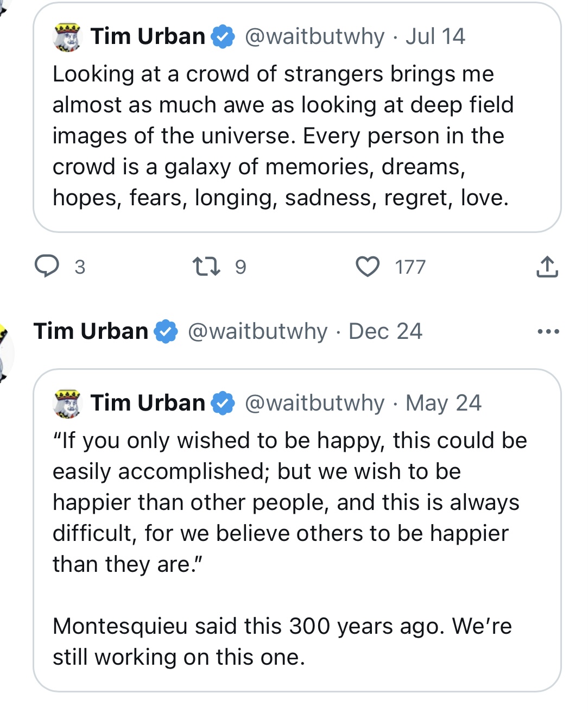Viewport: 588px width, 712px height.
Task: Open avatar in the May 24 quoted tweet
Action: [67, 404]
